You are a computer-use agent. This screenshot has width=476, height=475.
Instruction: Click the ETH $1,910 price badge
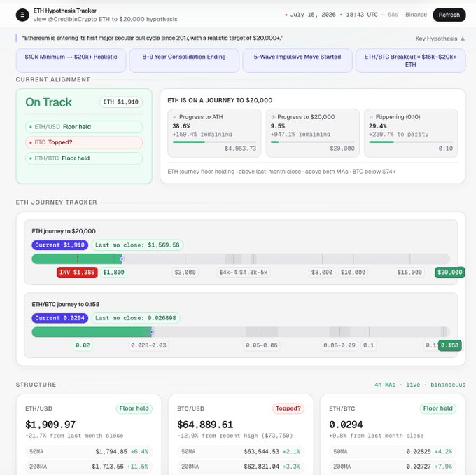tap(121, 102)
